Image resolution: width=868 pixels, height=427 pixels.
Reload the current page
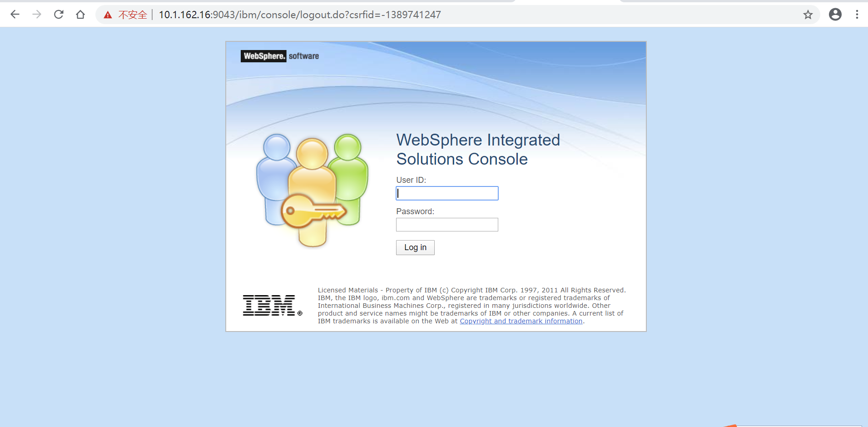59,14
